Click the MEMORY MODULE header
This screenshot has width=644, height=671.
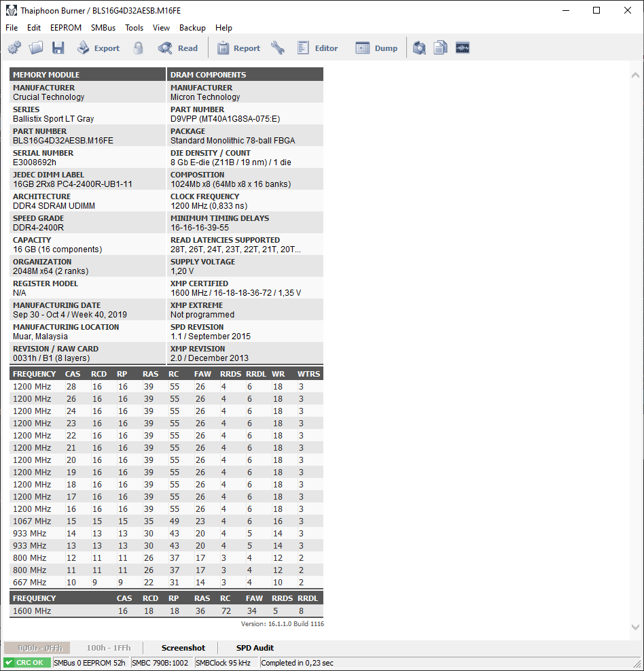[x=87, y=75]
